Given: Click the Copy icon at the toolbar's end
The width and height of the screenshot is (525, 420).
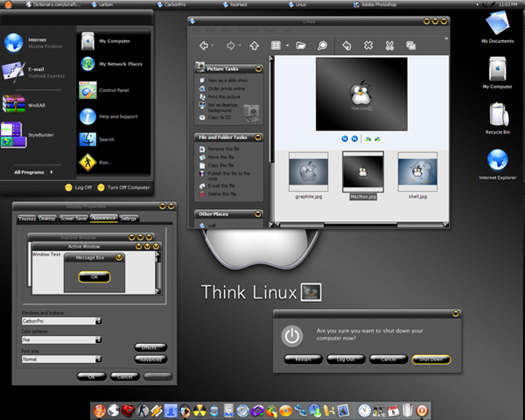Looking at the screenshot, I should [411, 45].
